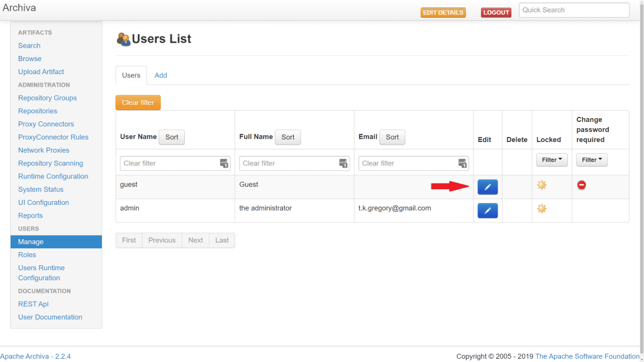The height and width of the screenshot is (362, 644).
Task: Sort the list by Email
Action: [x=392, y=137]
